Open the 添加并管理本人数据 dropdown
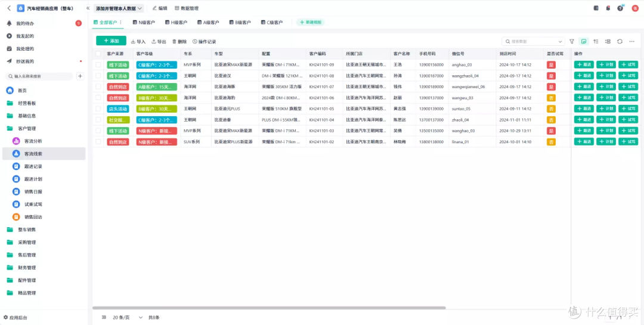644x325 pixels. coord(119,8)
